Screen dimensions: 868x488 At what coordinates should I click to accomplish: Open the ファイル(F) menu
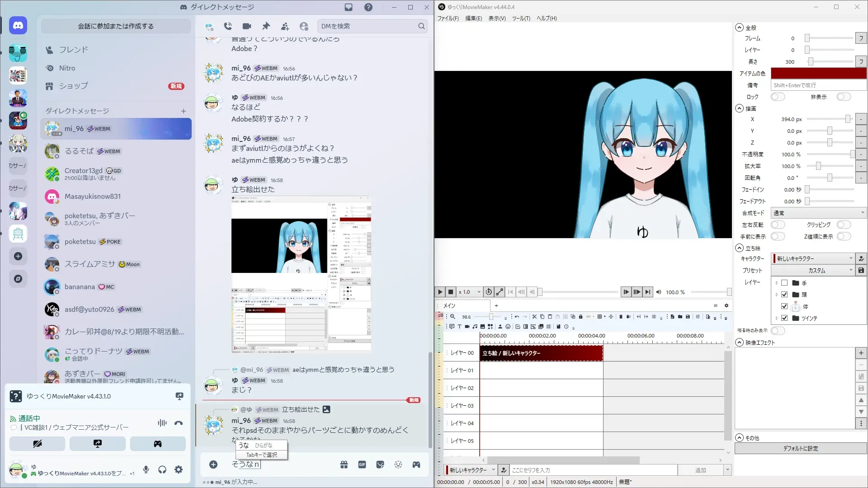point(448,19)
